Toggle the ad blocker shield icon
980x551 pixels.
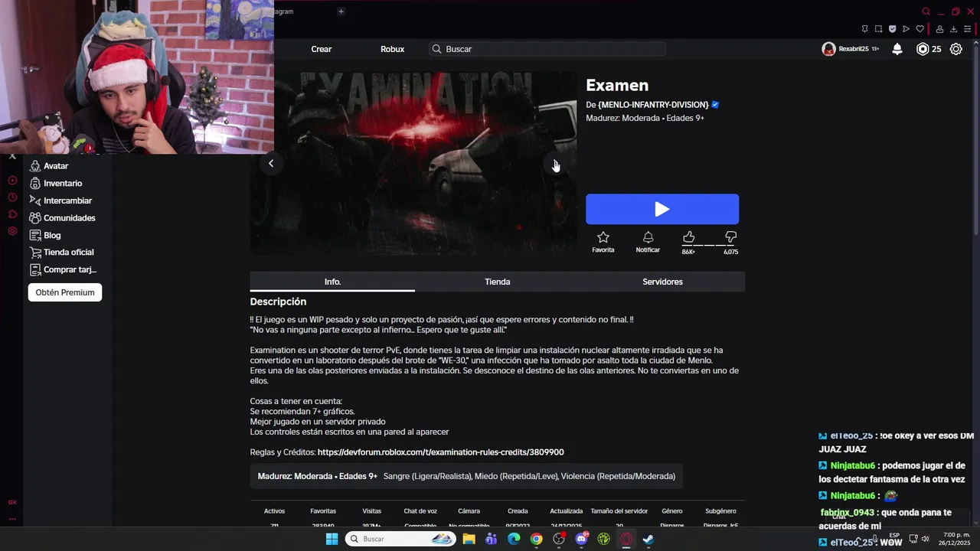pos(892,29)
